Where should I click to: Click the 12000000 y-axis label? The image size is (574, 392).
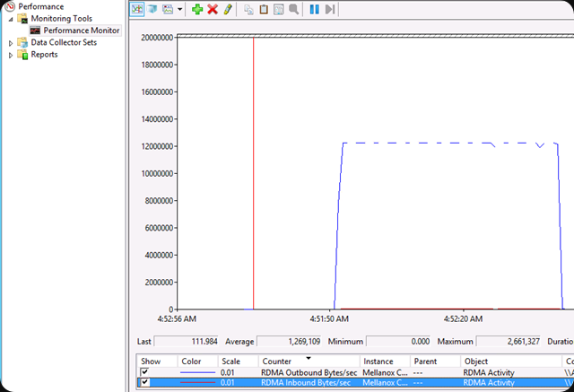click(157, 146)
